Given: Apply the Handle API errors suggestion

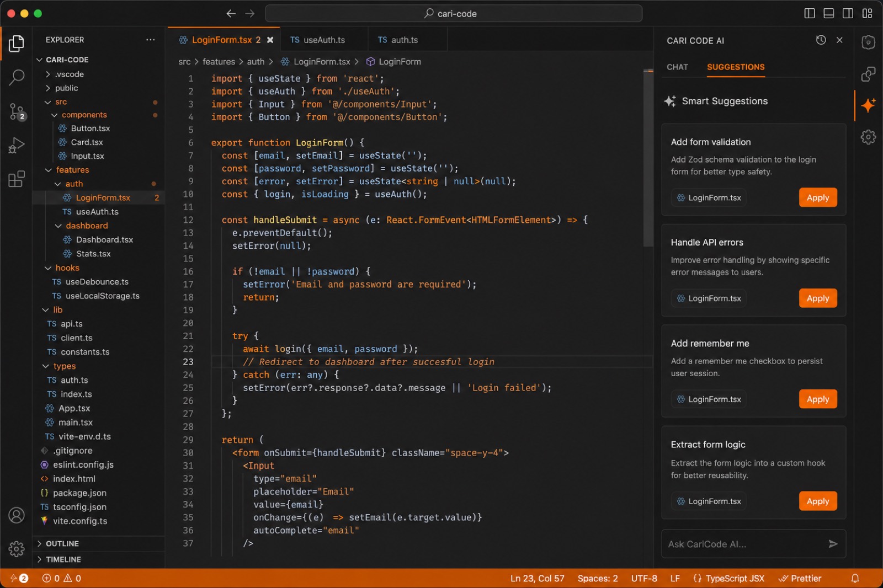Looking at the screenshot, I should point(818,298).
